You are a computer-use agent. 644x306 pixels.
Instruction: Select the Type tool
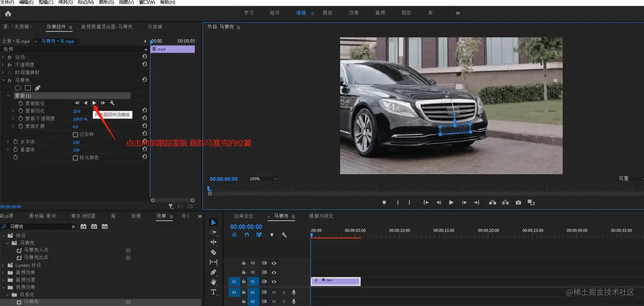click(213, 292)
